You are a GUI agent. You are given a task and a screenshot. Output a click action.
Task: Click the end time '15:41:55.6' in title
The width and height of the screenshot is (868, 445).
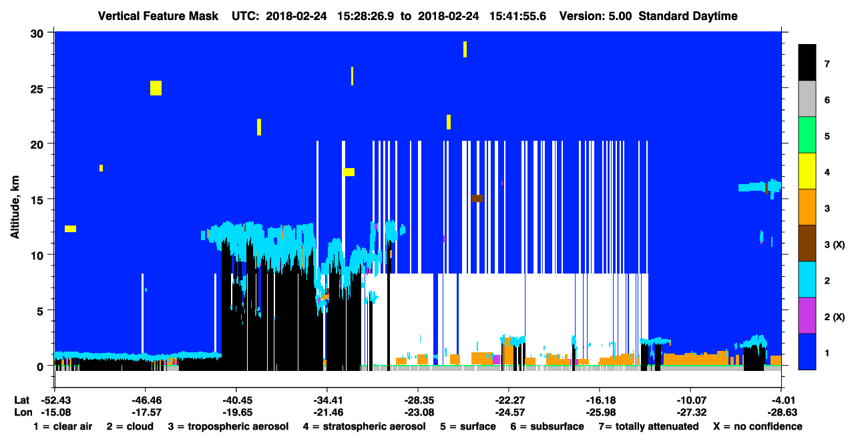[517, 16]
